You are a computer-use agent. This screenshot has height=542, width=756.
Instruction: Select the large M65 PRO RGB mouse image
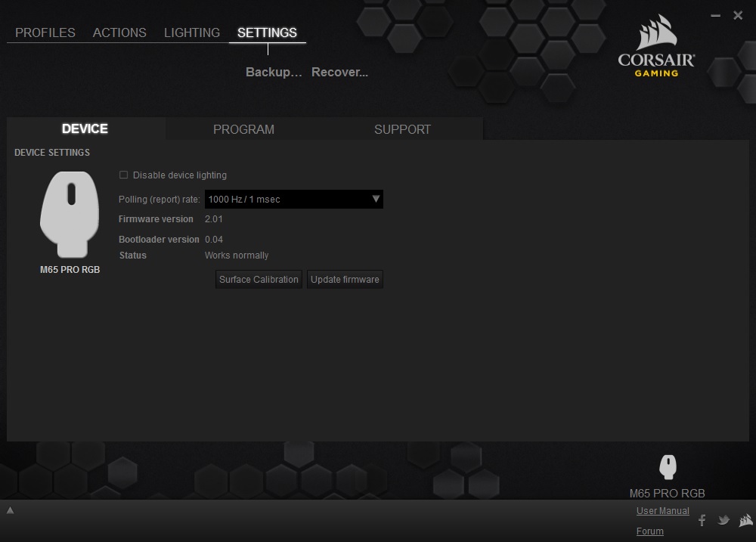pyautogui.click(x=70, y=214)
